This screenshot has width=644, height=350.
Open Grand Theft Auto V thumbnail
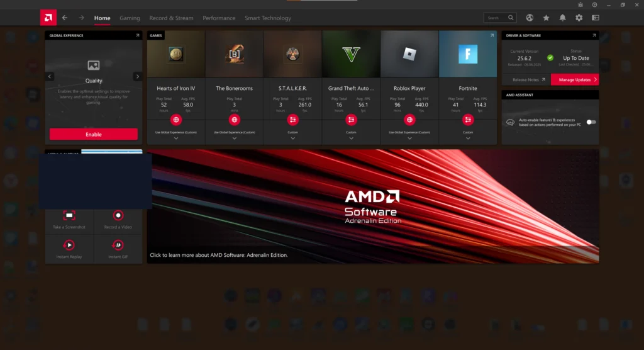(351, 54)
